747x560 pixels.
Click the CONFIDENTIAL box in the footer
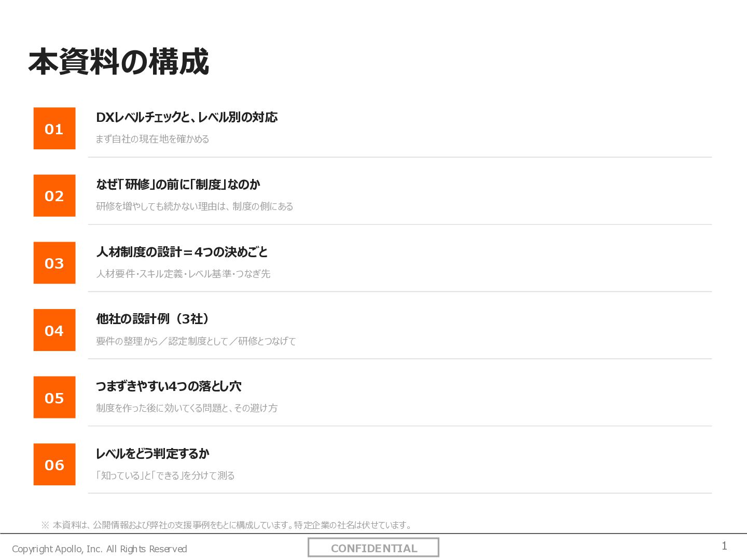374,548
